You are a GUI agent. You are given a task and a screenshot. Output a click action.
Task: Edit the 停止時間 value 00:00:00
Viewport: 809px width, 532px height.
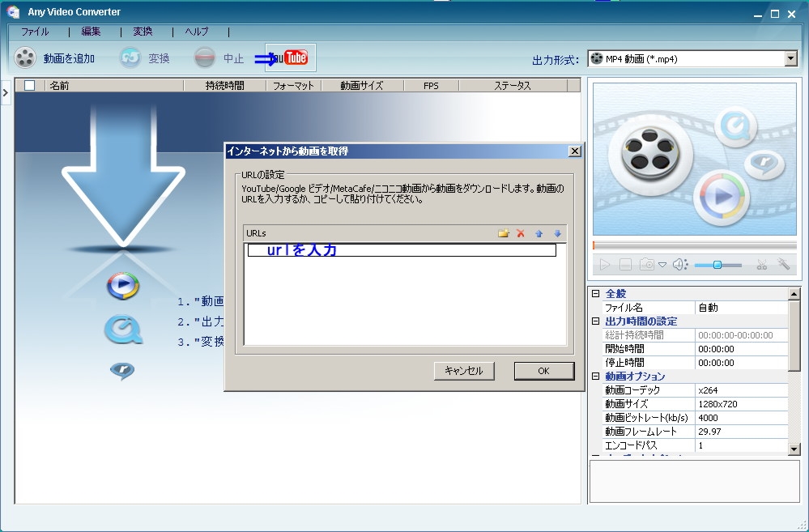(x=742, y=363)
